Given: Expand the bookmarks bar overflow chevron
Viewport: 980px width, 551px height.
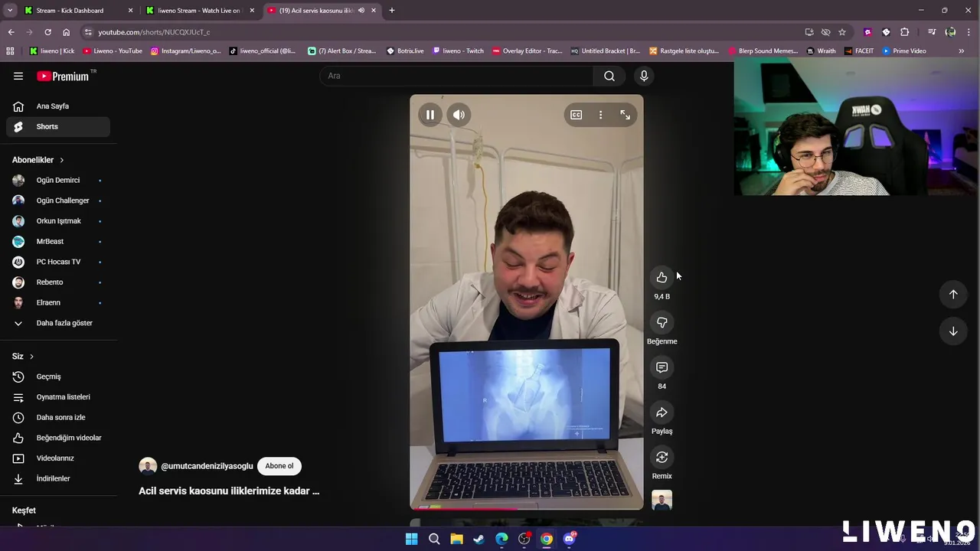Looking at the screenshot, I should click(962, 51).
